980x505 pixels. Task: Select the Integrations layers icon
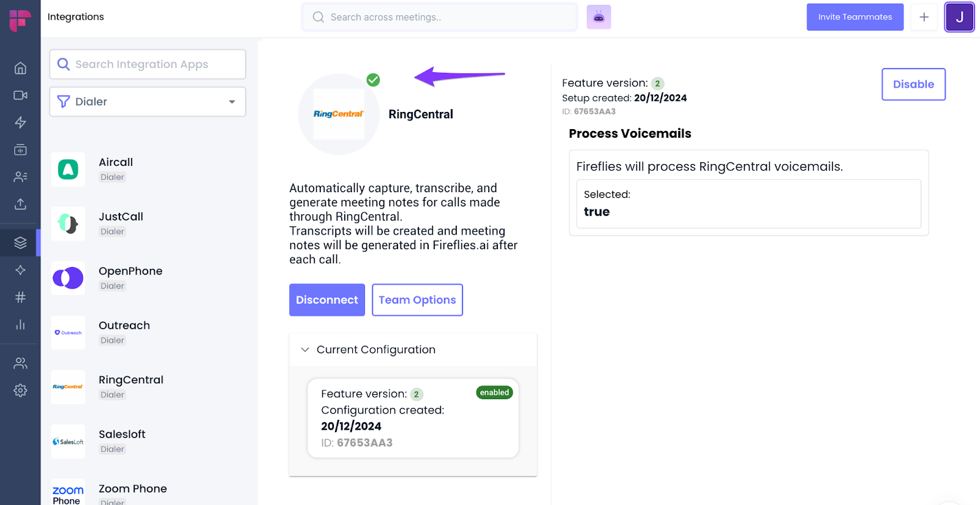20,243
